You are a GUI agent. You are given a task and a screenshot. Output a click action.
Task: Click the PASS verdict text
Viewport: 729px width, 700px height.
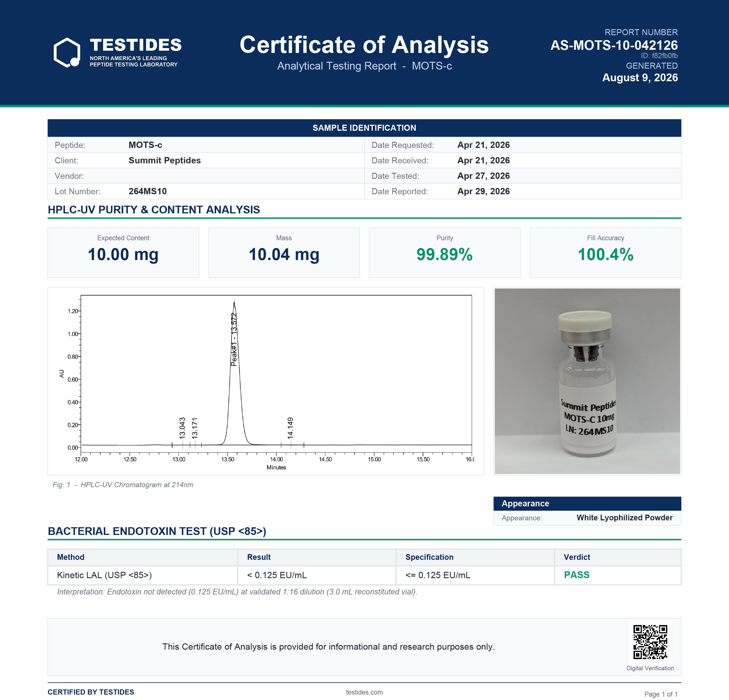pos(577,575)
